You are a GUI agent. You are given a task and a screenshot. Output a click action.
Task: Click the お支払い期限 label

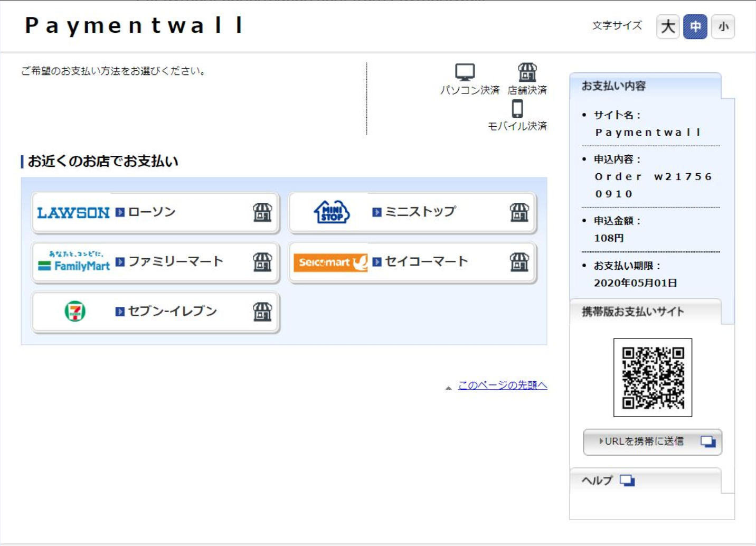click(x=627, y=266)
